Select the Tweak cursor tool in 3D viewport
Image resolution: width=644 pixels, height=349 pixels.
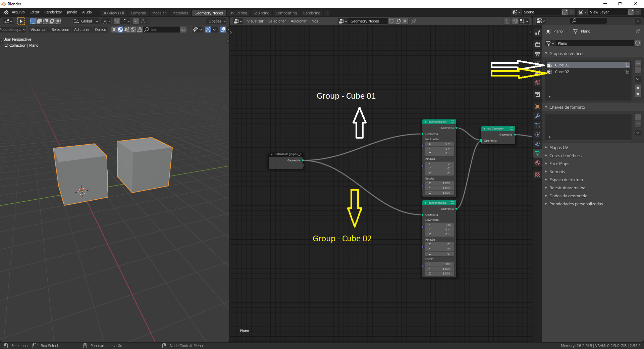(x=21, y=21)
